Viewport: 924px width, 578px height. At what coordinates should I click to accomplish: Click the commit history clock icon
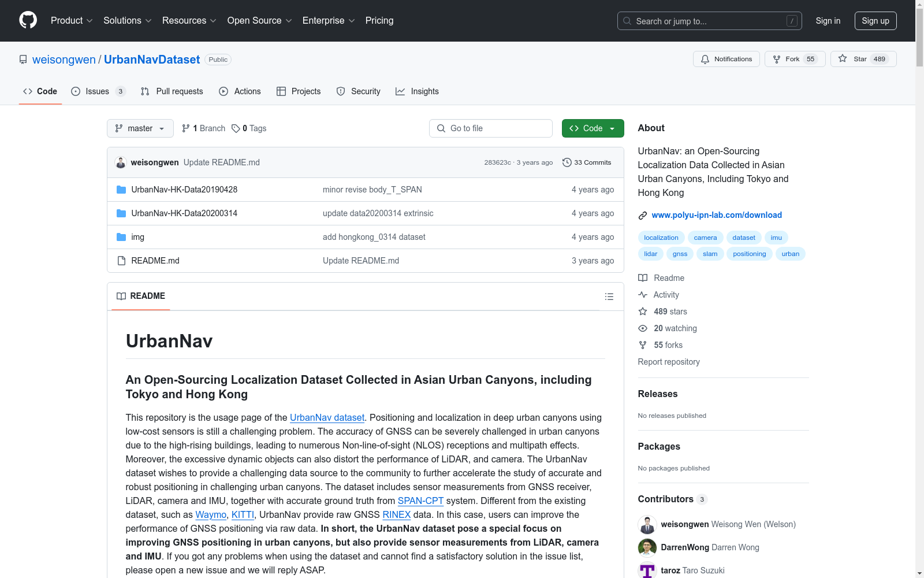pyautogui.click(x=567, y=162)
